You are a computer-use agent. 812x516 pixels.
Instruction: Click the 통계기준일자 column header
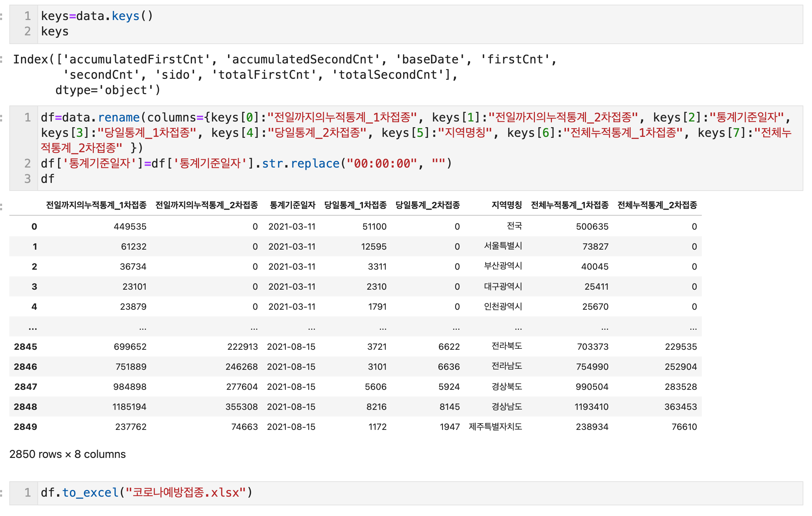(292, 205)
